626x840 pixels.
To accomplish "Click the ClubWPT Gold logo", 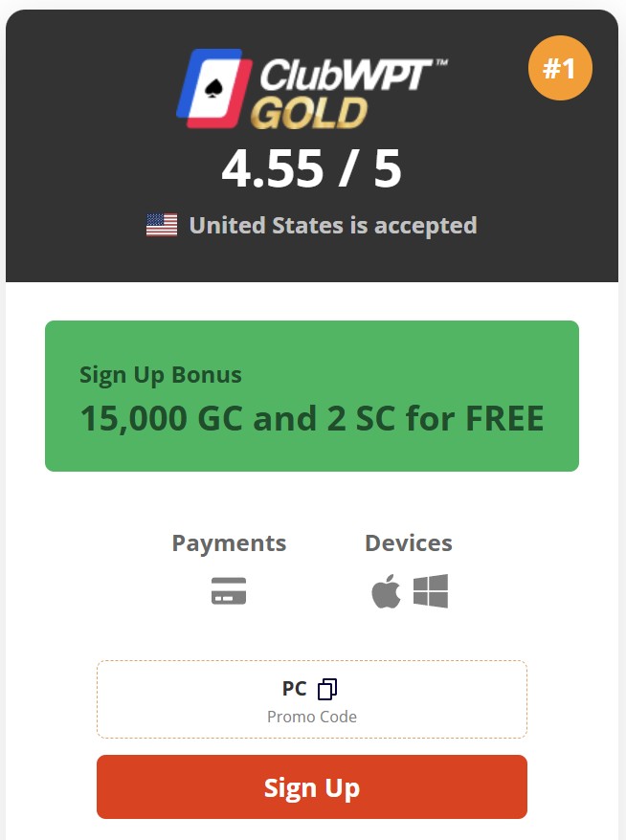I will click(312, 89).
